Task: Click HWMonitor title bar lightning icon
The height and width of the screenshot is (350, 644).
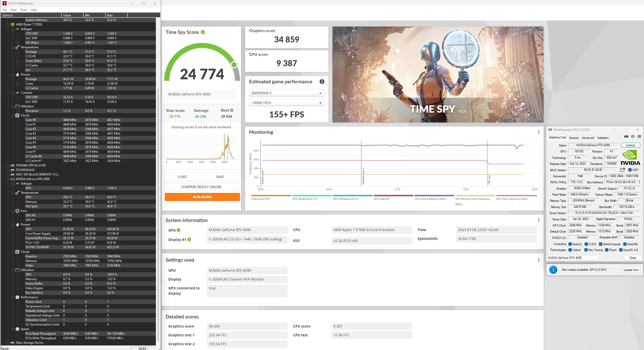Action: pyautogui.click(x=4, y=3)
